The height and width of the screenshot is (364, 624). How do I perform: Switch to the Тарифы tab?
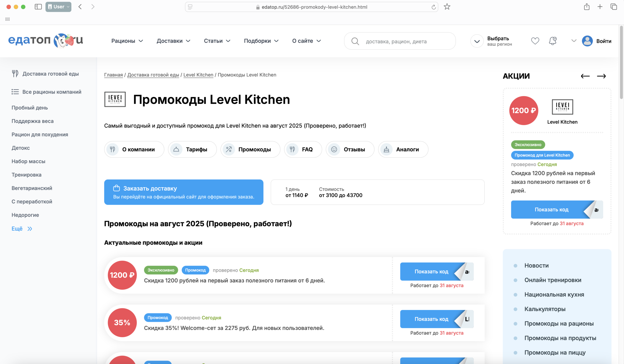192,149
